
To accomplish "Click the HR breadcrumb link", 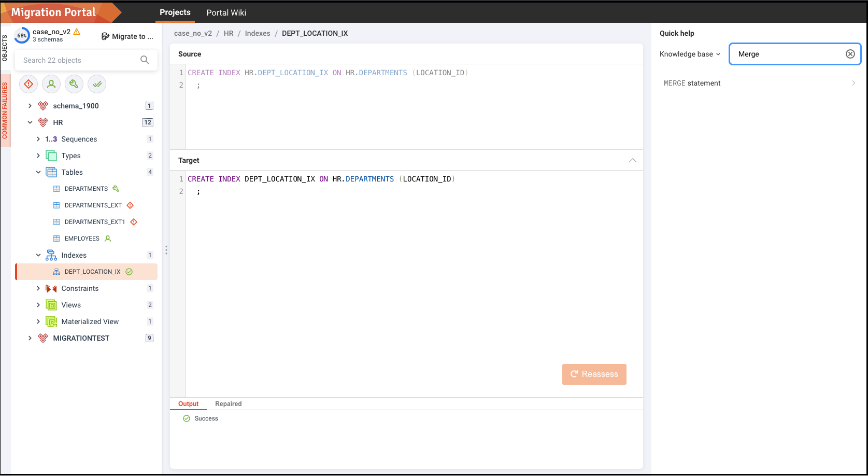I will (x=229, y=33).
